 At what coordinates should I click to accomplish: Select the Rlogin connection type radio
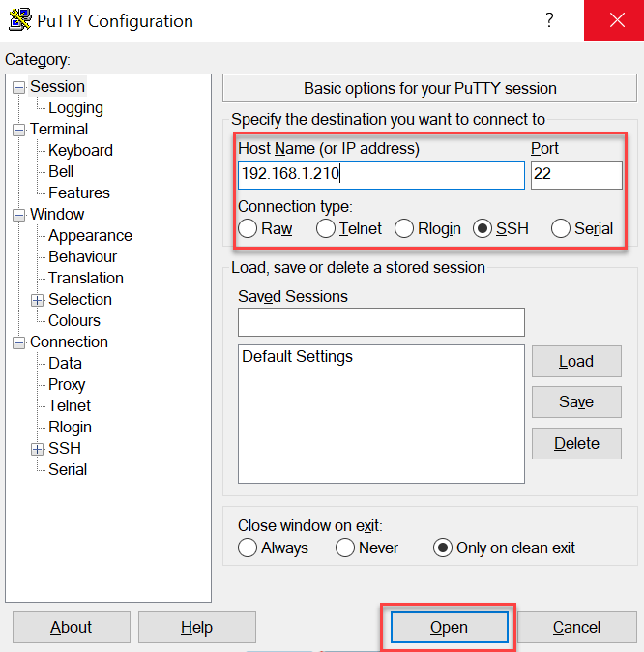click(404, 228)
